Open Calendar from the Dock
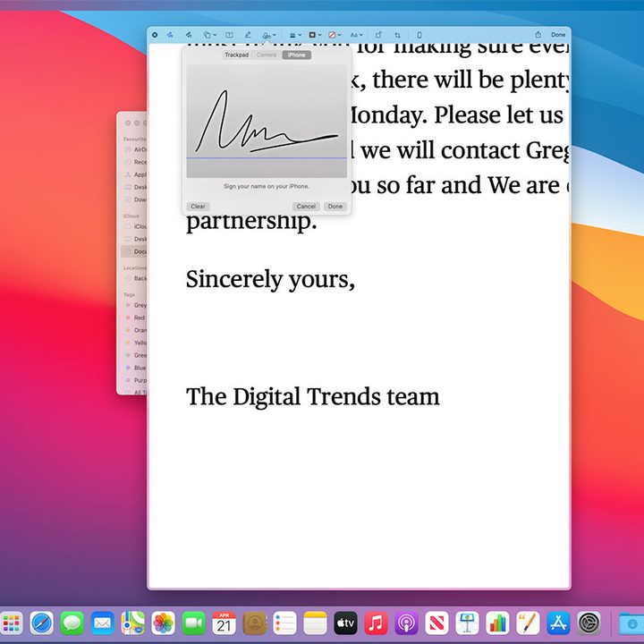 224,623
